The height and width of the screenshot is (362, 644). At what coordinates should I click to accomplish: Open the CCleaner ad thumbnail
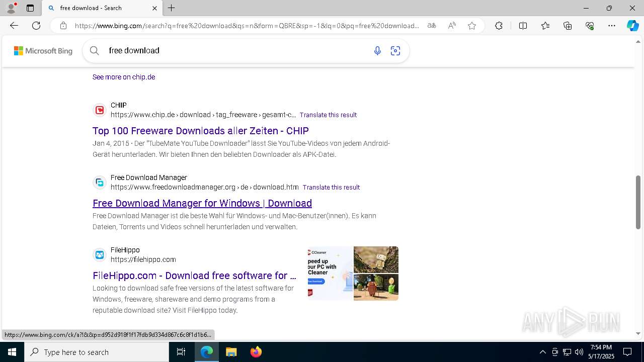[x=330, y=274]
